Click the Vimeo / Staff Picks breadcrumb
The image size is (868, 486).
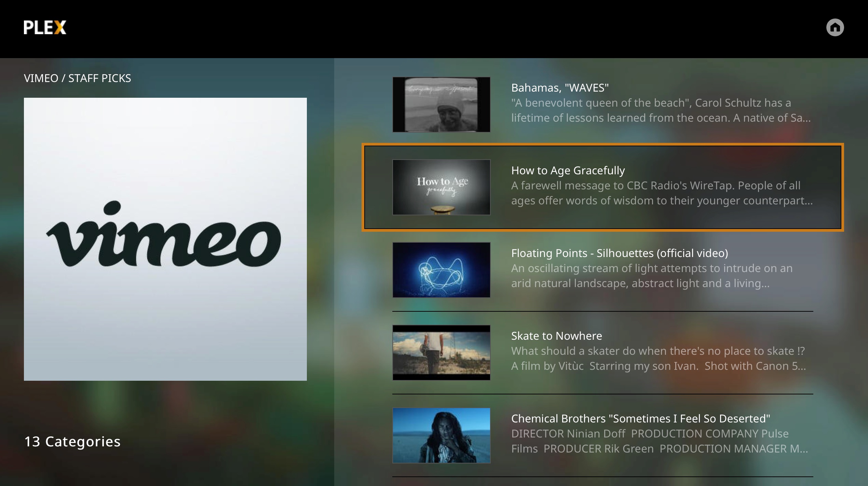(78, 78)
